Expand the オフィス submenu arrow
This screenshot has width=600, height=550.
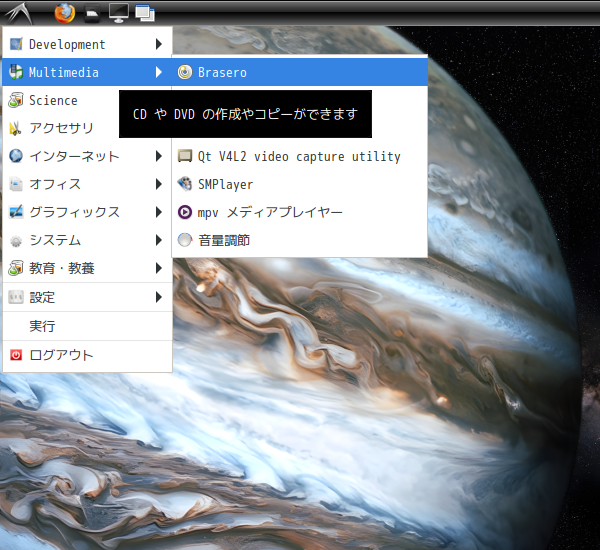tap(159, 184)
